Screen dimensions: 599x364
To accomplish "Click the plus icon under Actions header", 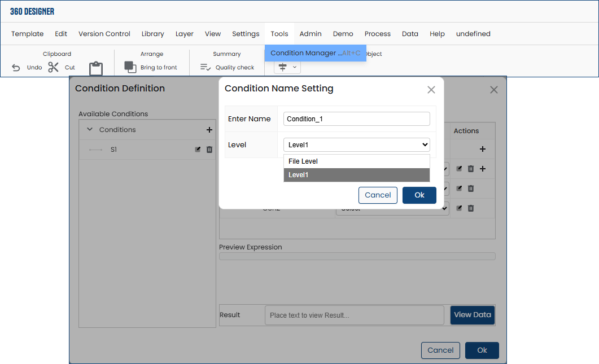I will [483, 150].
